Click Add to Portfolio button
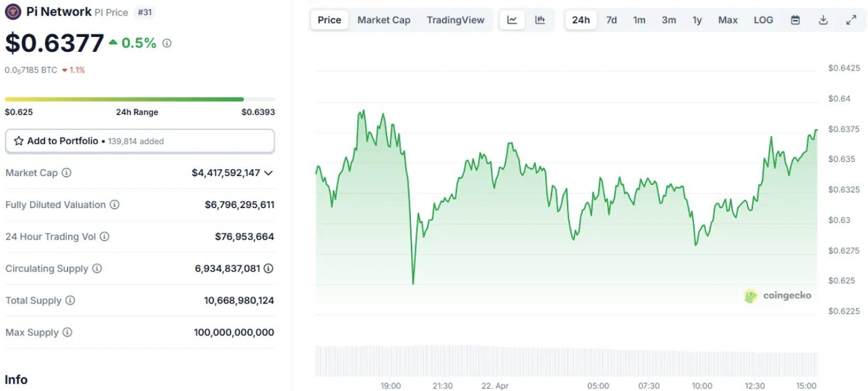The height and width of the screenshot is (391, 868). (x=140, y=141)
